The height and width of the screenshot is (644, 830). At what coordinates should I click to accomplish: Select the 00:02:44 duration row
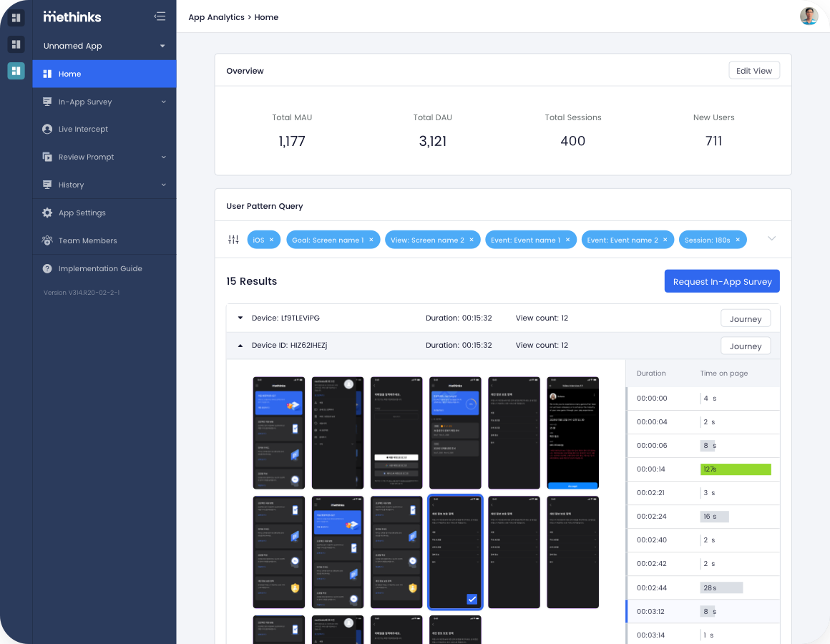[703, 588]
